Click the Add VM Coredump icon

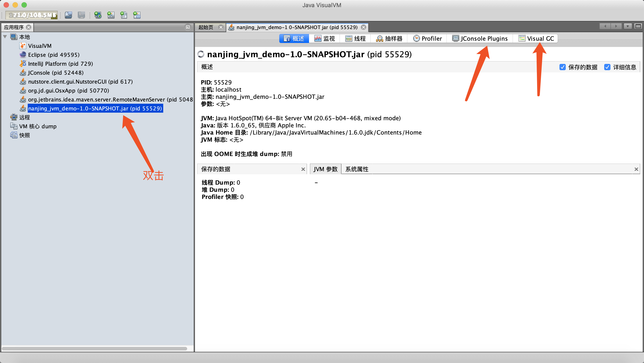124,15
